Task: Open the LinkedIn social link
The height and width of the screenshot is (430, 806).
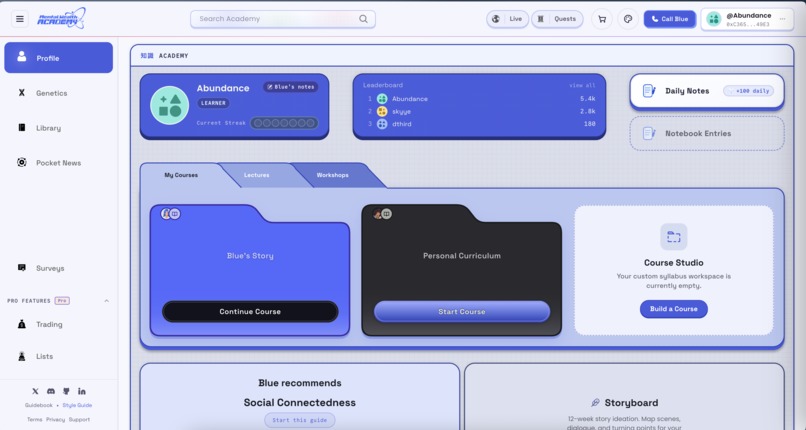Action: (x=82, y=391)
